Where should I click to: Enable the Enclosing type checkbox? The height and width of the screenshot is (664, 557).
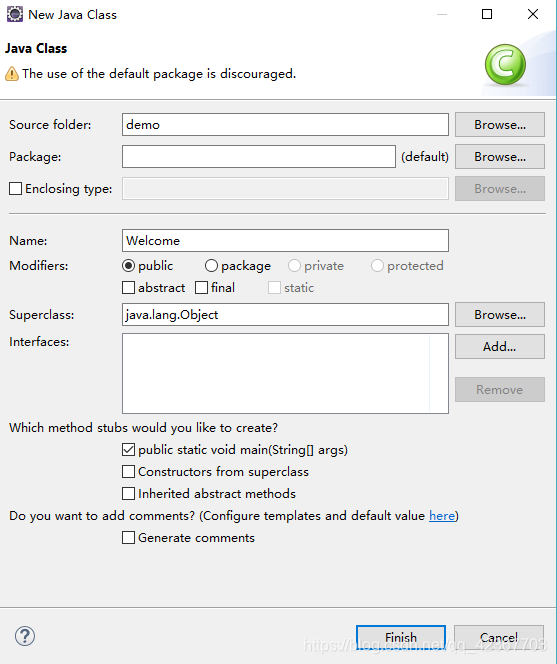tap(16, 188)
